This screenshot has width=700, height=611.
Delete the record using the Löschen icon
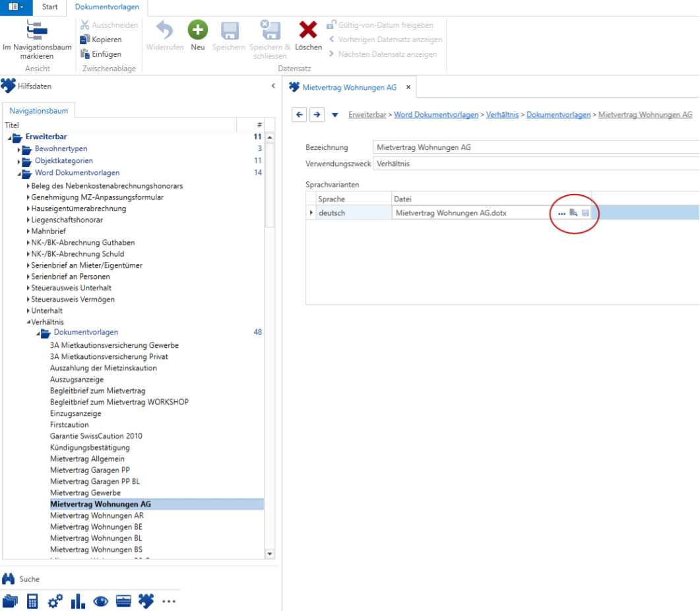click(x=308, y=30)
